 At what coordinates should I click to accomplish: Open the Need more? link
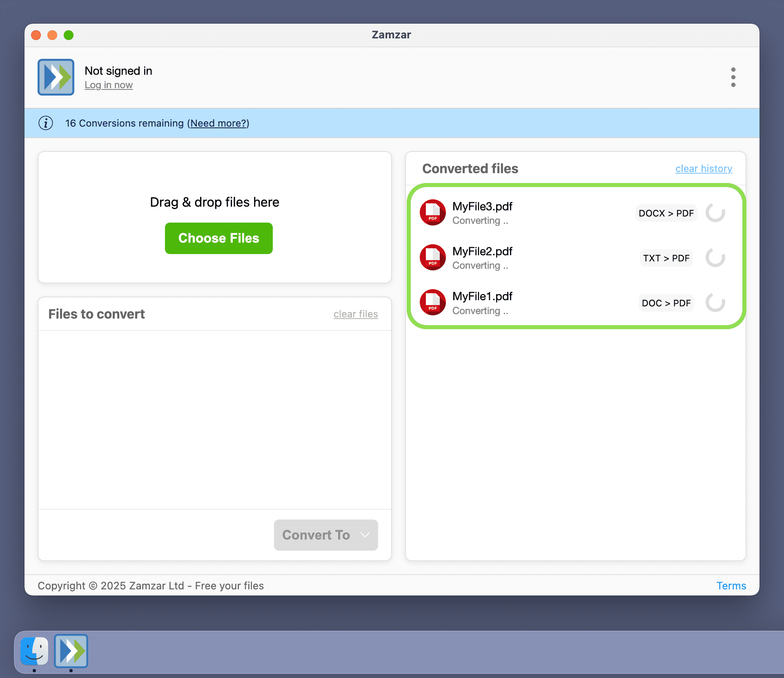[x=218, y=123]
